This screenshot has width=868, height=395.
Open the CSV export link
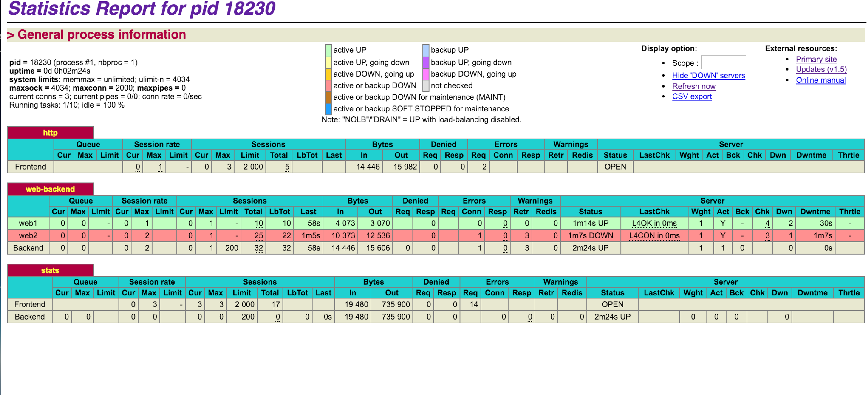(x=692, y=96)
